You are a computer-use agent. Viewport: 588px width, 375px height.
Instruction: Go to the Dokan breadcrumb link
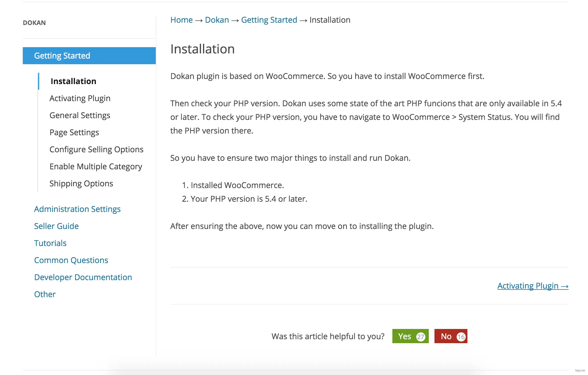point(217,20)
